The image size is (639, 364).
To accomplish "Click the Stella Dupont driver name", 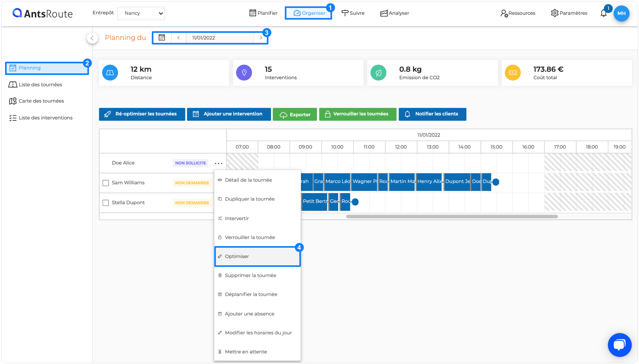I will 128,203.
